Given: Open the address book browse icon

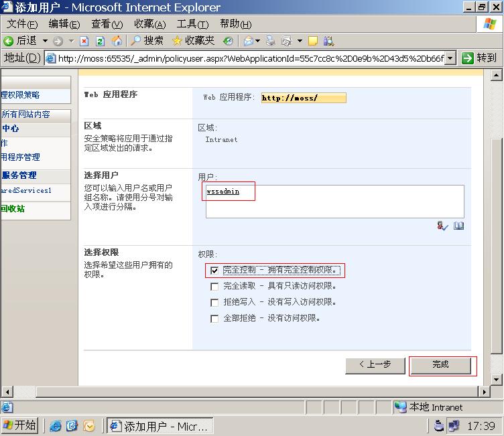Looking at the screenshot, I should tap(458, 226).
